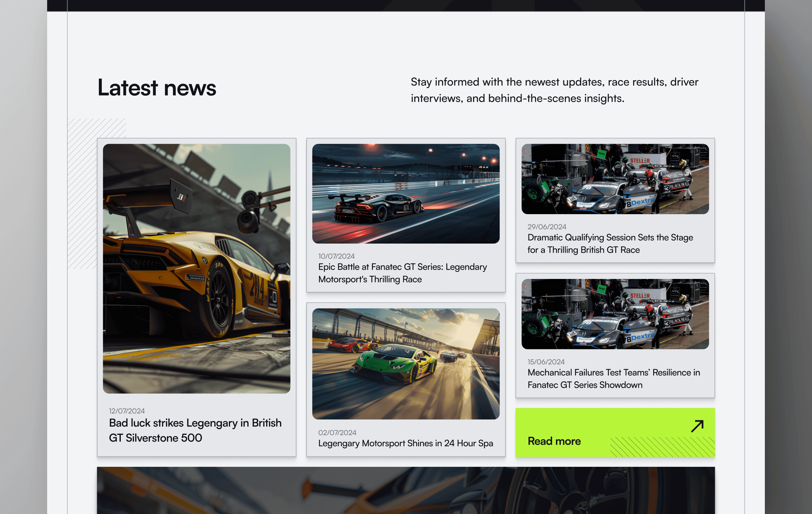Open 'Dramatic Qualifying Session' headline
The image size is (812, 514).
pos(610,244)
